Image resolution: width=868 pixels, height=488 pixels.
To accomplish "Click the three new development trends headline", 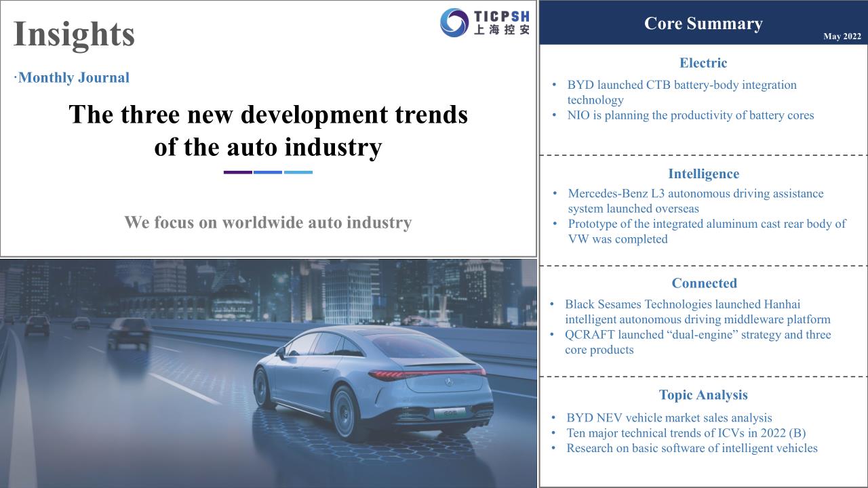I will 268,130.
